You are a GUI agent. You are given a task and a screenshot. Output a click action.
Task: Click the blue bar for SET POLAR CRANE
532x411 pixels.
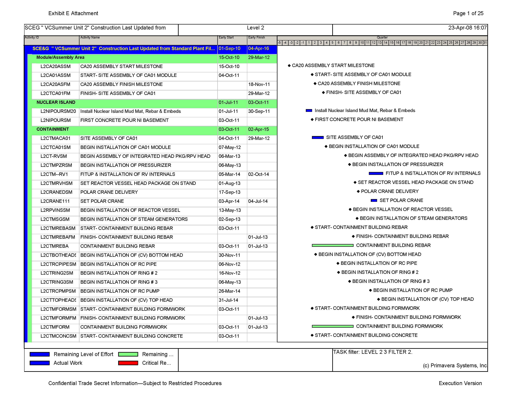pos(374,200)
